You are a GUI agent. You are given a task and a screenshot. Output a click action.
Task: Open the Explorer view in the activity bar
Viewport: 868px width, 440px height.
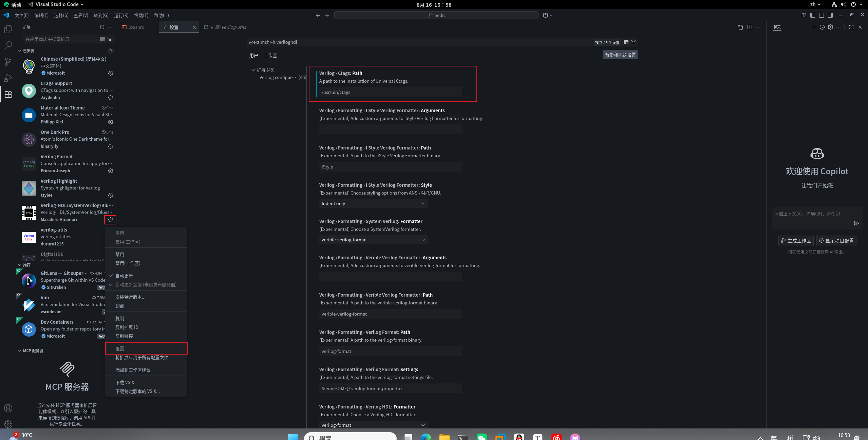tap(8, 29)
